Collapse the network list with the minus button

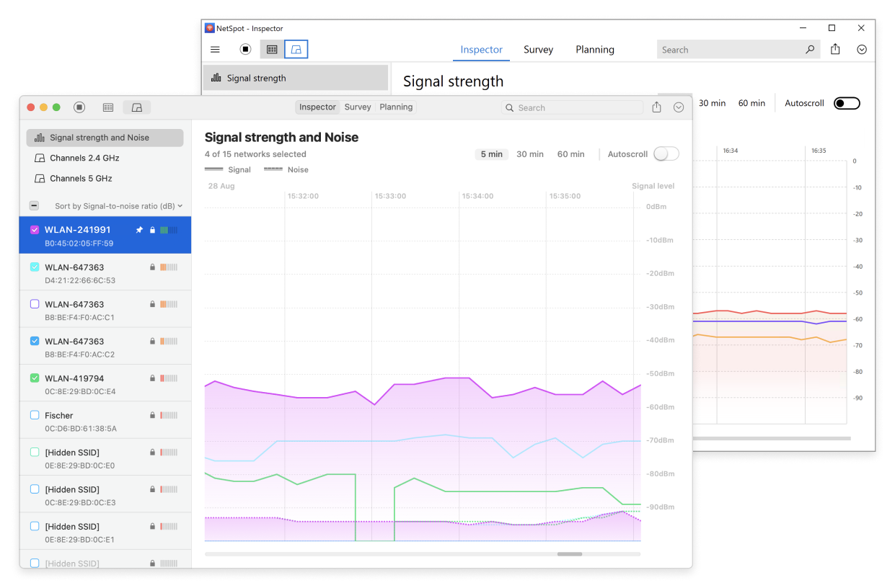(x=34, y=205)
